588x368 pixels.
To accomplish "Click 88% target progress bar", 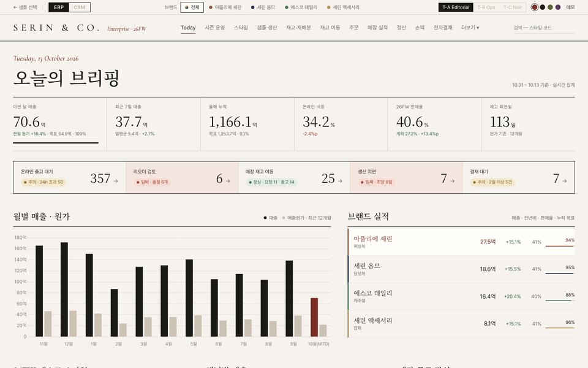I will click(560, 301).
